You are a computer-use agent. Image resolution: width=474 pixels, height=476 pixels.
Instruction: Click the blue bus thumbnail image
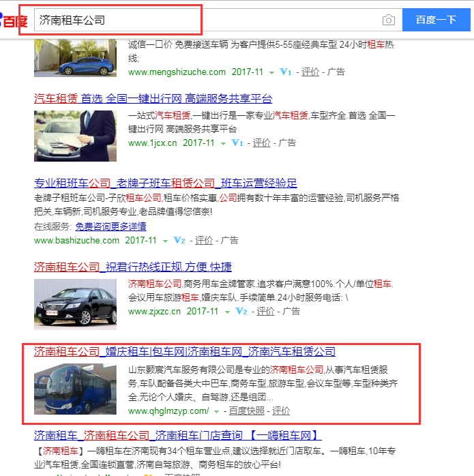[x=75, y=390]
